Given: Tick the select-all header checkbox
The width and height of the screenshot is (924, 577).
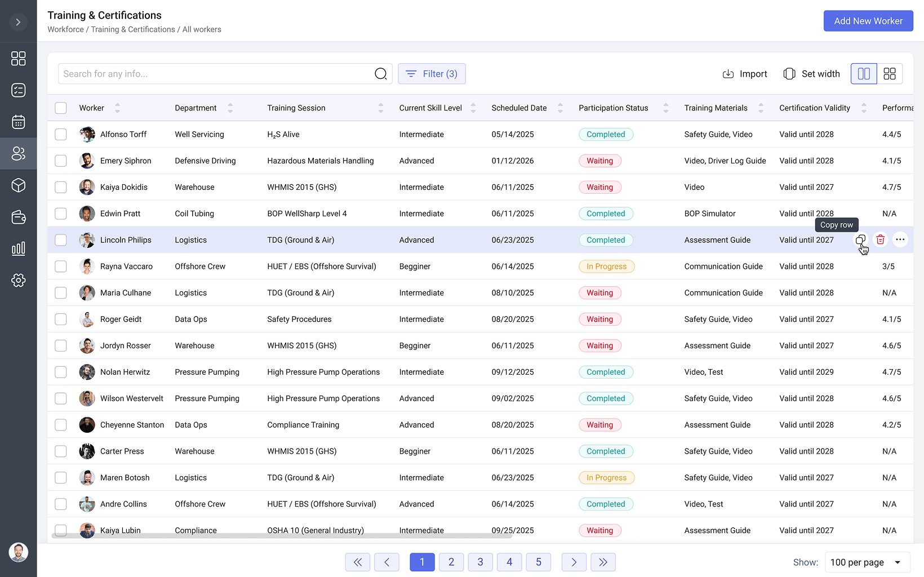Looking at the screenshot, I should (61, 108).
